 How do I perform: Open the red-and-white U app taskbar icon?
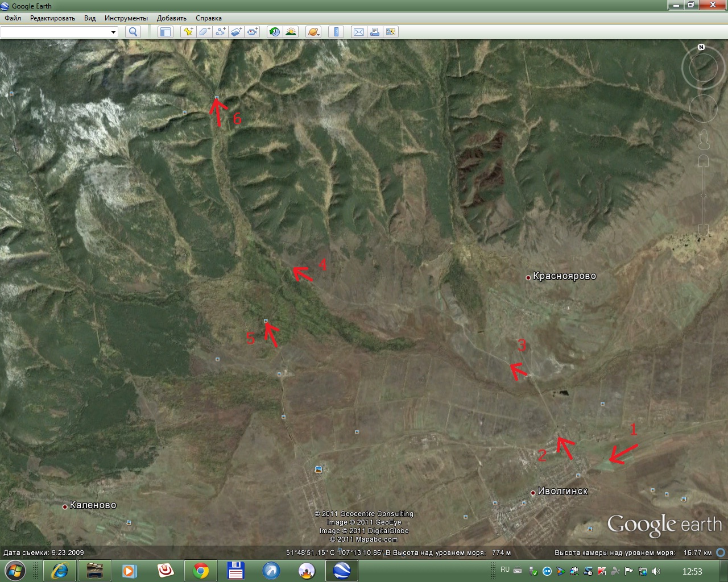166,571
